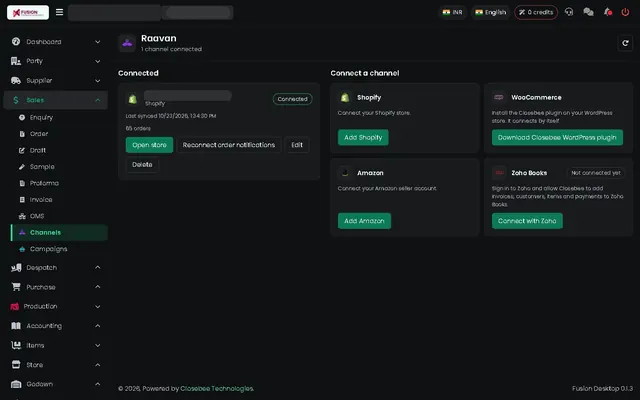
Task: Toggle the Store section chevron
Action: [x=98, y=364]
